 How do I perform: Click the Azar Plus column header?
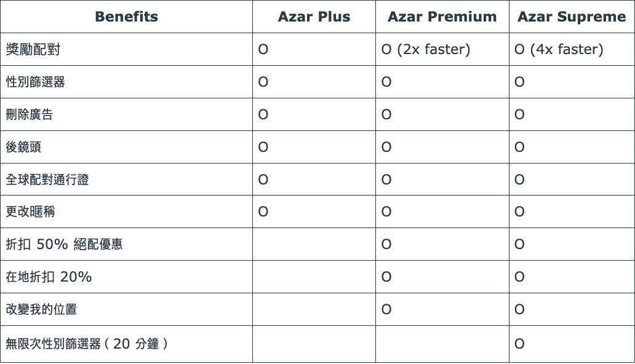click(314, 17)
